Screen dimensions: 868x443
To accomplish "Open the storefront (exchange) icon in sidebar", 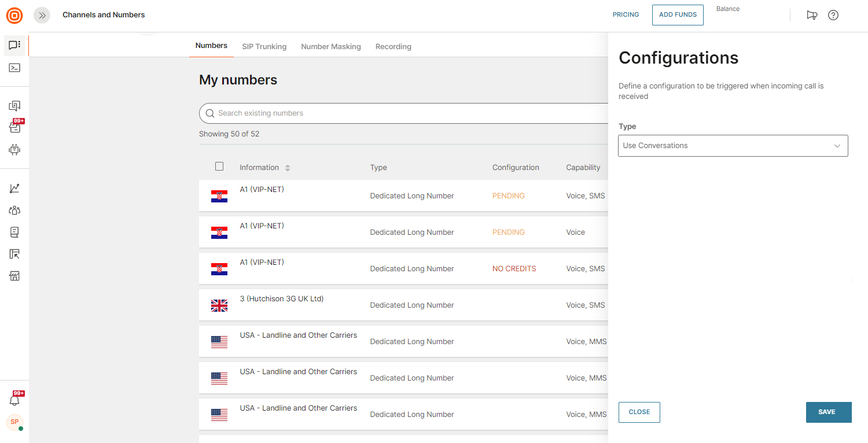I will 14,276.
